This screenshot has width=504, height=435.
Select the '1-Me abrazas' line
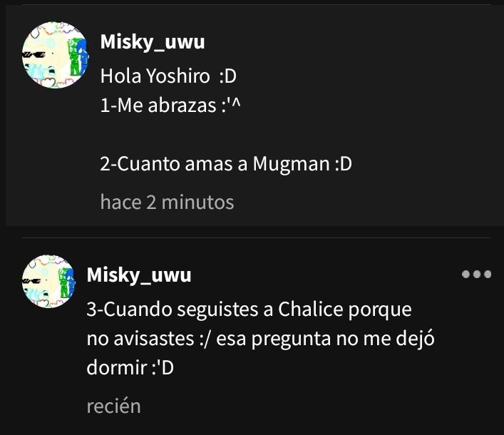[170, 106]
